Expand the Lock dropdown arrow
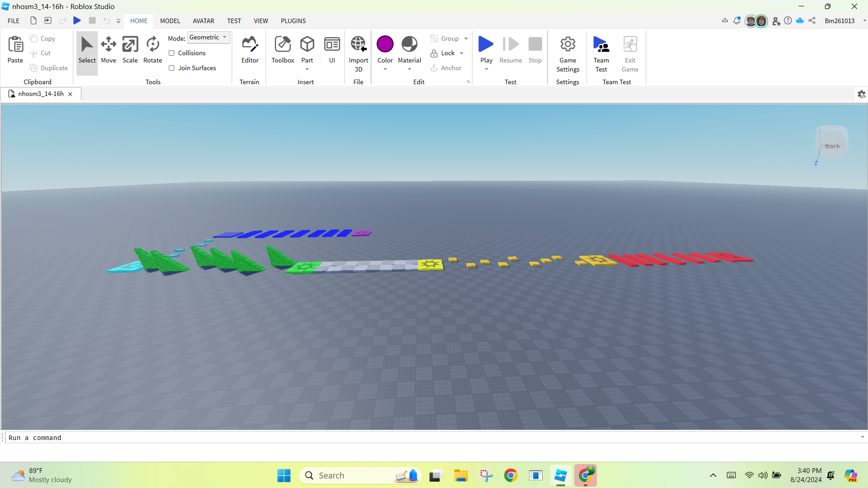Viewport: 868px width, 488px height. pyautogui.click(x=462, y=53)
